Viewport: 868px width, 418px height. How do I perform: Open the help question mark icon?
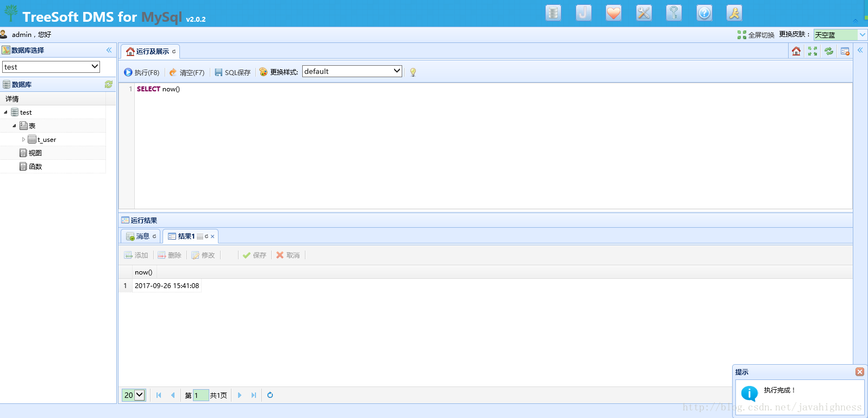tap(704, 13)
